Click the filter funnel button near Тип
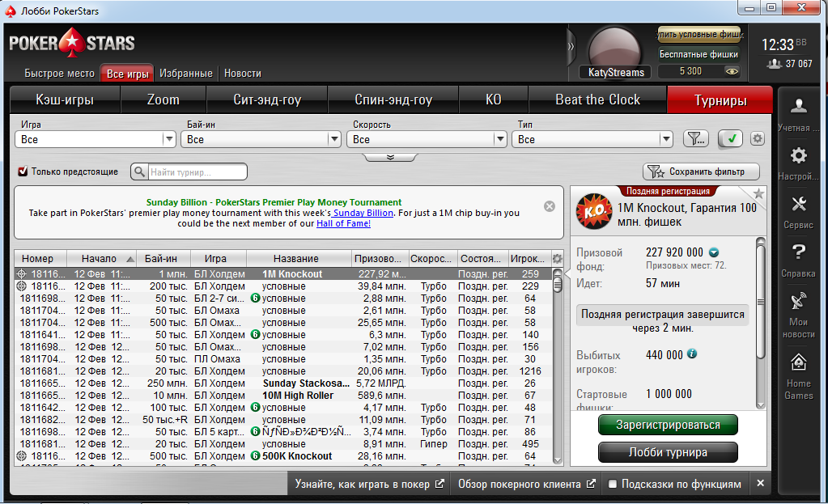 [696, 139]
